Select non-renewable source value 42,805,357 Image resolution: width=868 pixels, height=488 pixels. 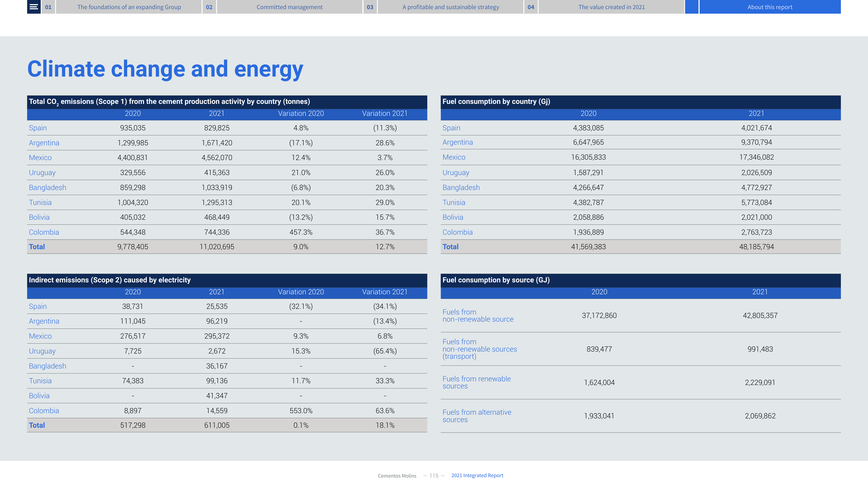[760, 316]
